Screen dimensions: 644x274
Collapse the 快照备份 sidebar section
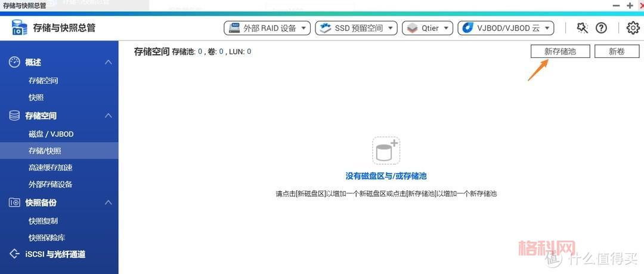pos(109,203)
